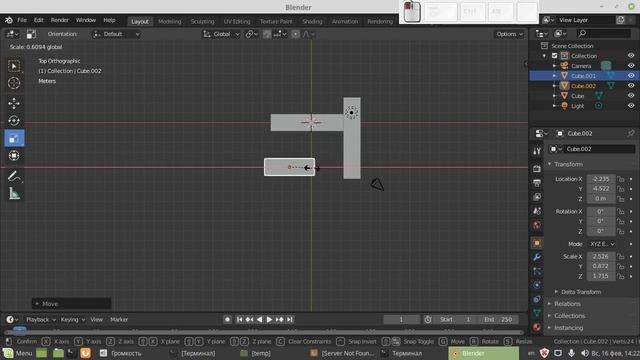The width and height of the screenshot is (640, 360).
Task: Open the World properties tab
Action: [537, 225]
